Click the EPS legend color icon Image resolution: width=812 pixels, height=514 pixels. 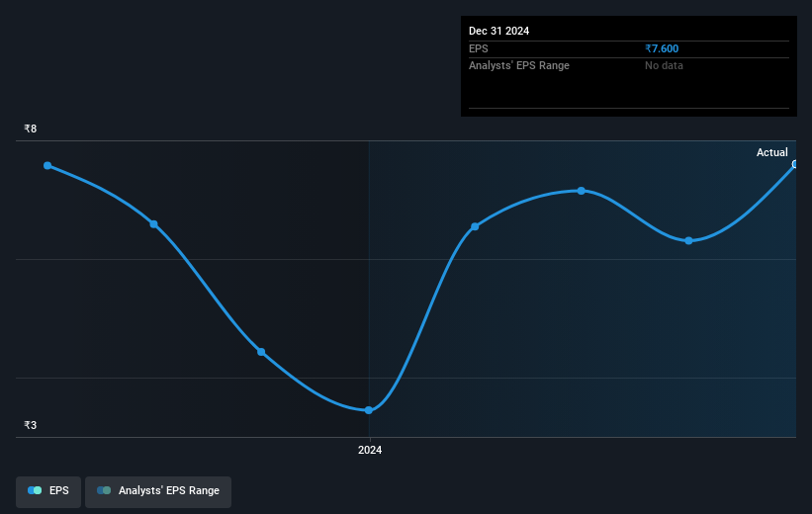(x=35, y=490)
